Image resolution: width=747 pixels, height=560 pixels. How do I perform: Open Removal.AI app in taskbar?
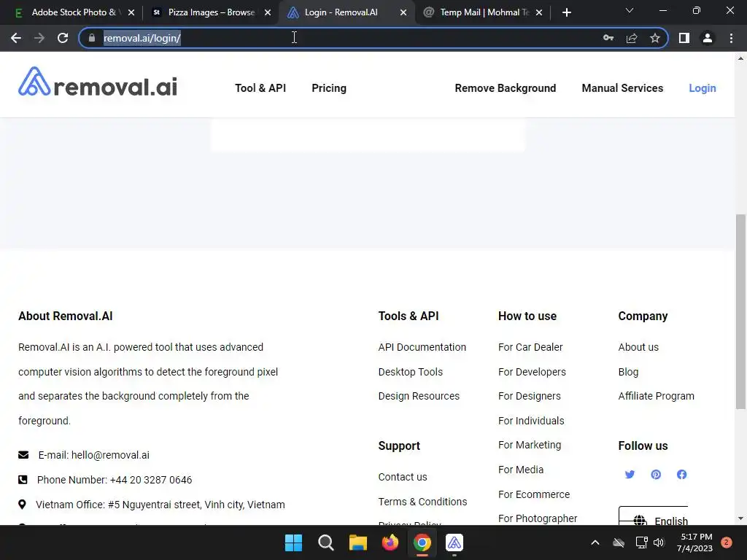point(454,542)
